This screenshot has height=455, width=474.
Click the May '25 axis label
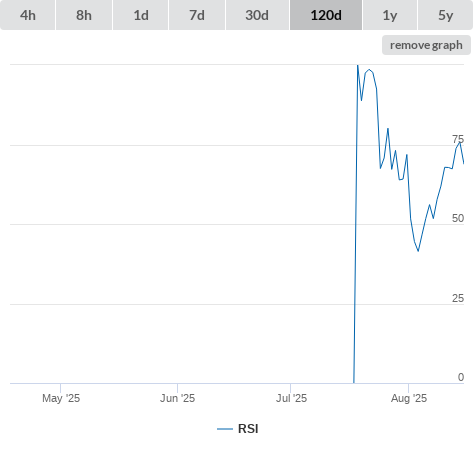point(61,398)
